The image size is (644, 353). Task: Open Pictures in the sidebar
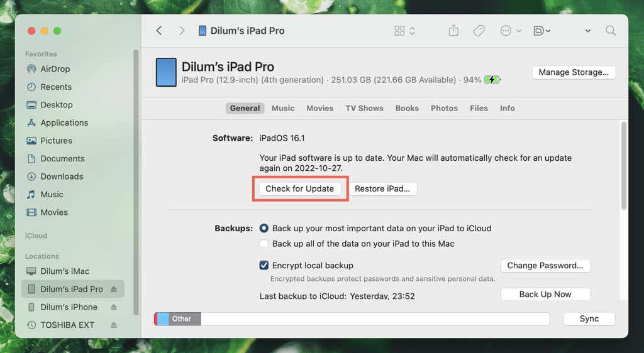tap(49, 141)
